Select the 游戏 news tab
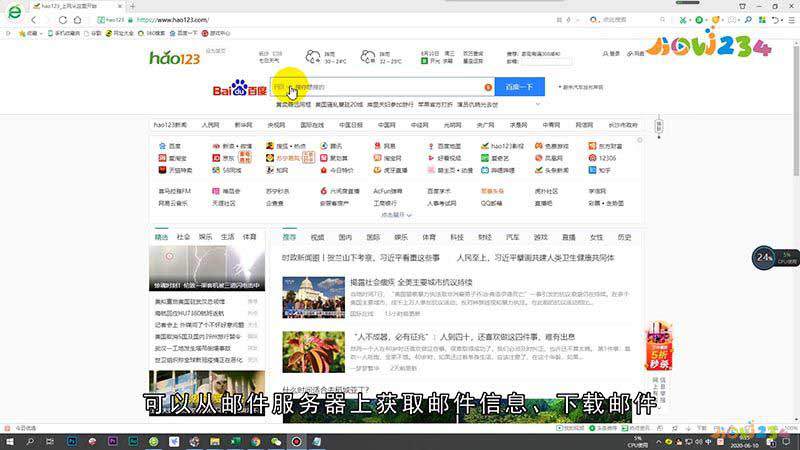800x450 pixels. (540, 237)
